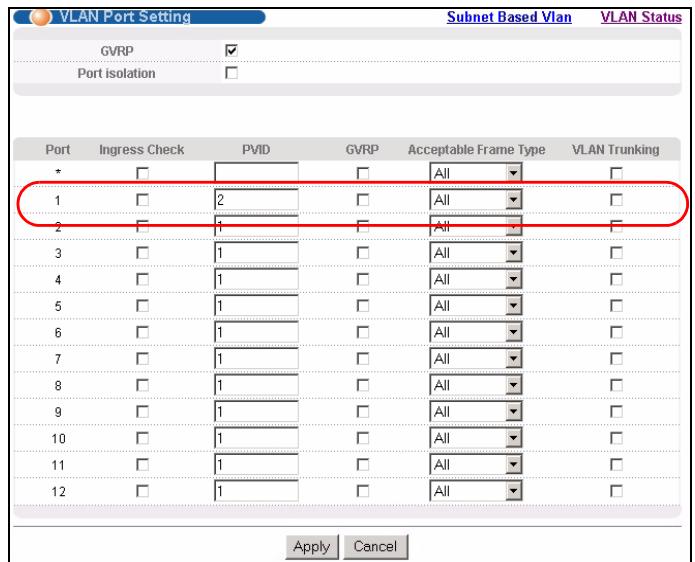
Task: Open Acceptable Frame Type dropdown for port 12
Action: 476,491
